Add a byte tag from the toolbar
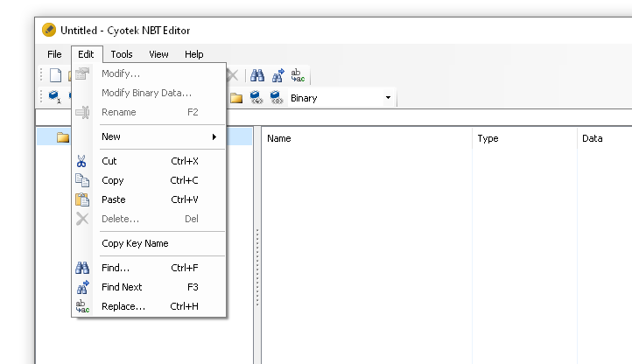The height and width of the screenshot is (364, 632). (x=54, y=97)
